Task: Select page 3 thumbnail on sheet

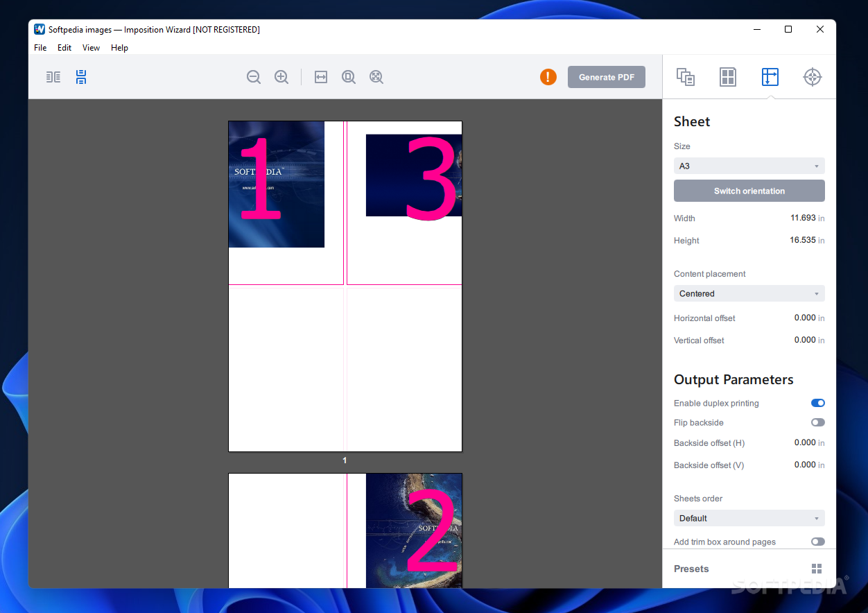Action: click(x=414, y=175)
